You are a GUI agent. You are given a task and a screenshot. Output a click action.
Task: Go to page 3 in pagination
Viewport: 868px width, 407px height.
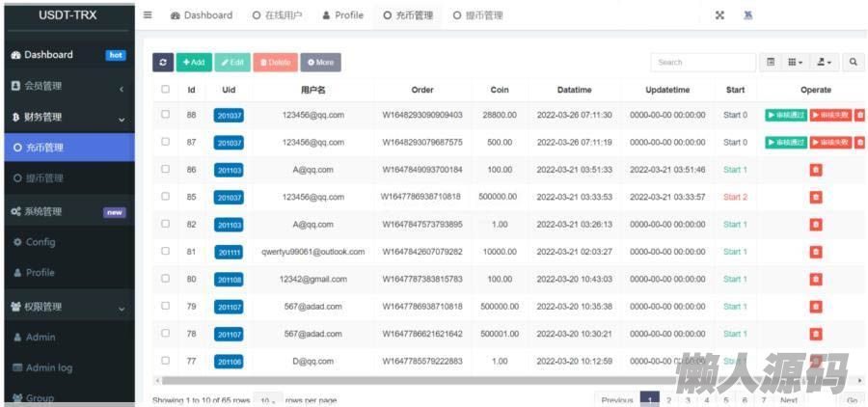(x=688, y=400)
